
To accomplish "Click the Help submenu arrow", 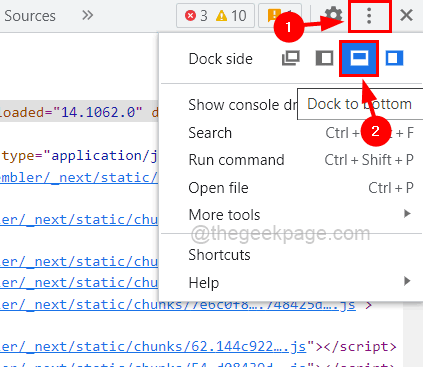I will [407, 281].
